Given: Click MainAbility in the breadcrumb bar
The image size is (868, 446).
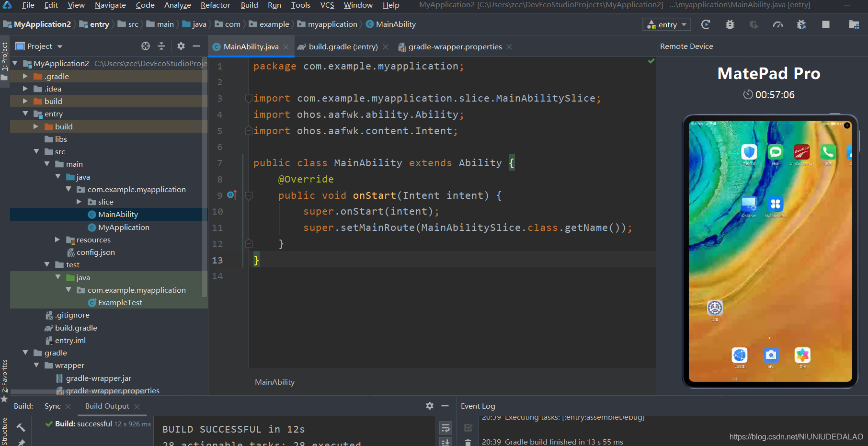Looking at the screenshot, I should coord(396,24).
